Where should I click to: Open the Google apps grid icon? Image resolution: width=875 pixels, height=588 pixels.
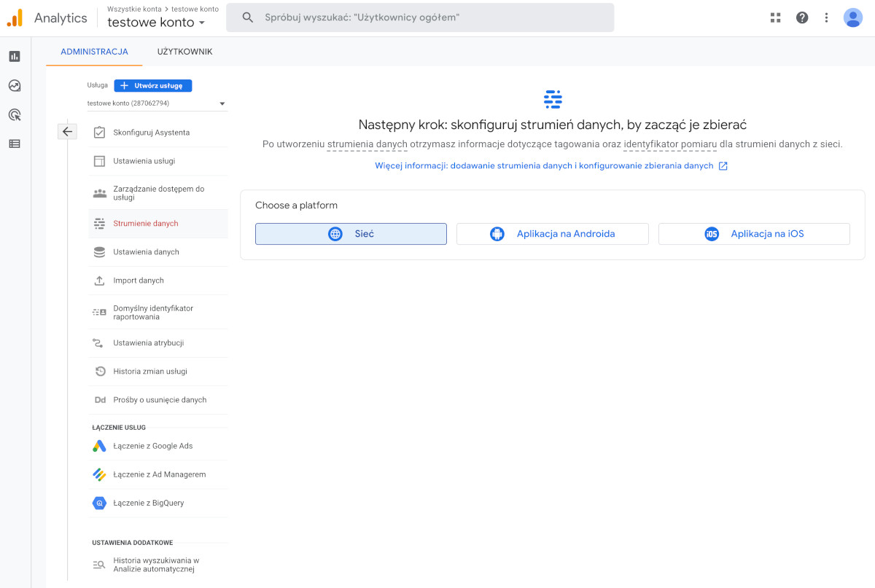(775, 17)
